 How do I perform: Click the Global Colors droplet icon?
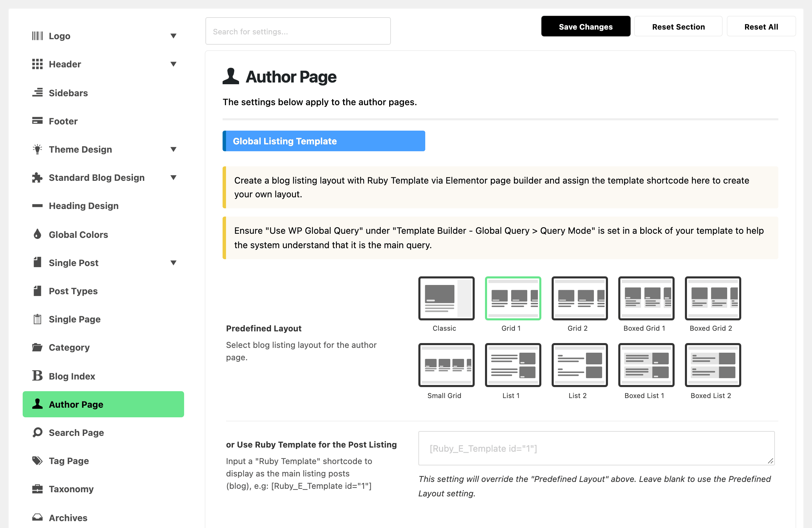pos(37,234)
